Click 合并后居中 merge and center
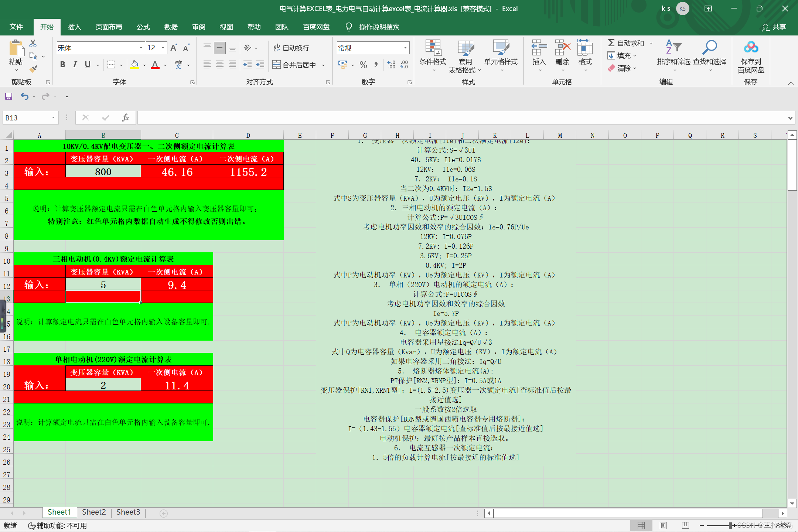The image size is (798, 532). [294, 65]
